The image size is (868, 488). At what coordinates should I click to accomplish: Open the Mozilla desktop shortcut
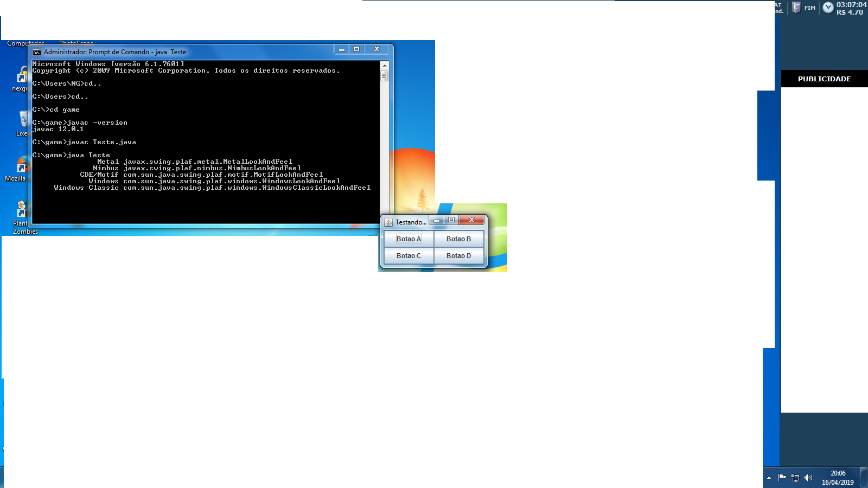tap(18, 169)
